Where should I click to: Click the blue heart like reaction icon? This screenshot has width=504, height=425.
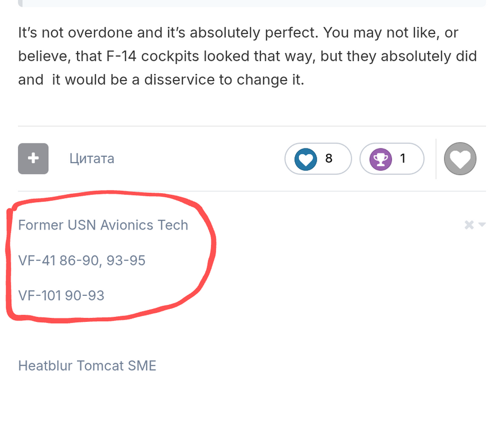[x=305, y=159]
